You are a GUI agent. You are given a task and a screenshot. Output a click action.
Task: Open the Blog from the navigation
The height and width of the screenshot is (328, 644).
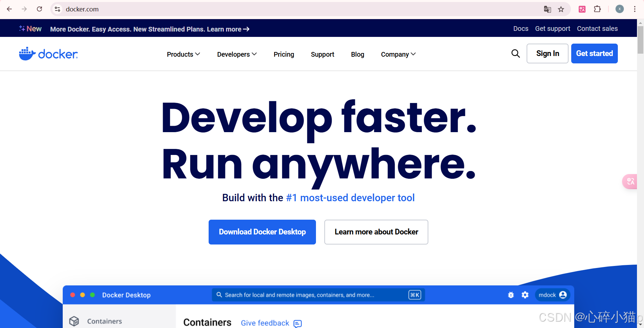pyautogui.click(x=358, y=54)
